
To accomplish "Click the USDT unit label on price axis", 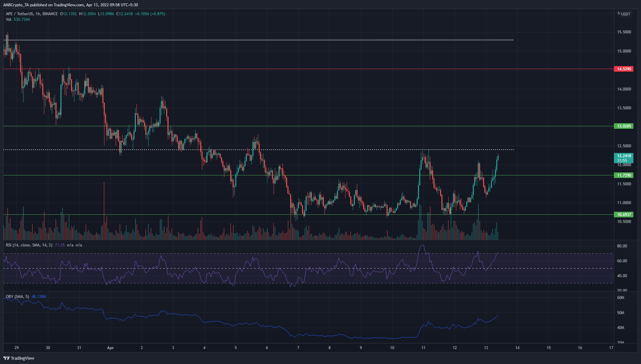I will coord(626,14).
